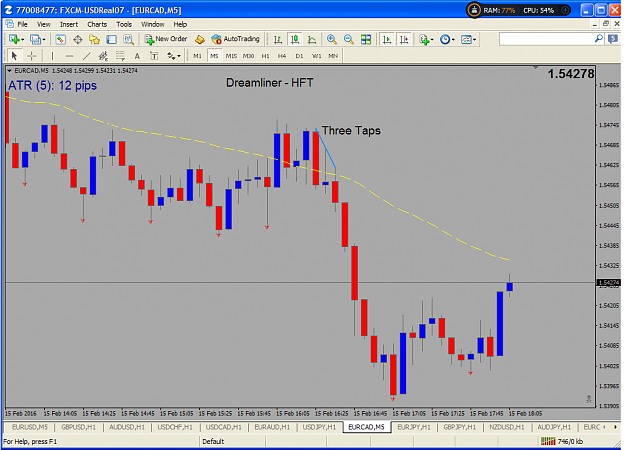Image resolution: width=625 pixels, height=450 pixels.
Task: Switch to the NZDUSD,H1 chart tab
Action: pyautogui.click(x=507, y=427)
